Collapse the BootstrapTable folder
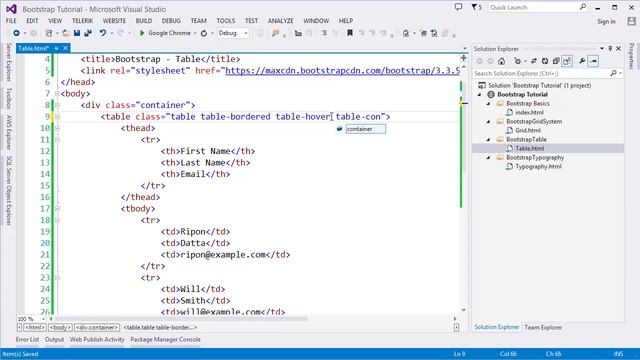640x360 pixels. pos(488,140)
